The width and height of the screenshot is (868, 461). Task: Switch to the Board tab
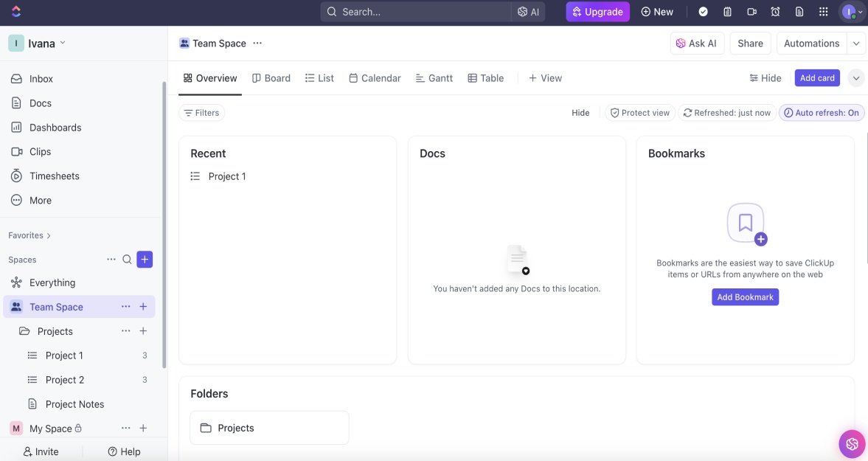point(271,78)
